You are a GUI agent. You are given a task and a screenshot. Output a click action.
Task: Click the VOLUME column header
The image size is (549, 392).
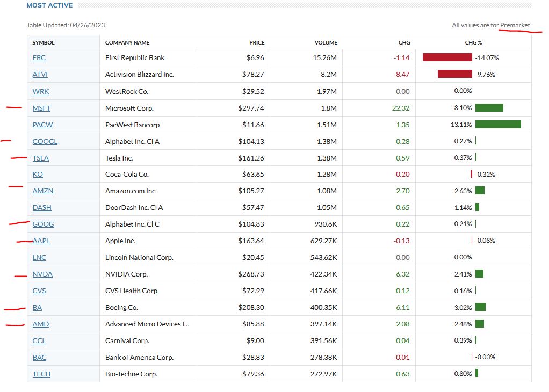326,42
